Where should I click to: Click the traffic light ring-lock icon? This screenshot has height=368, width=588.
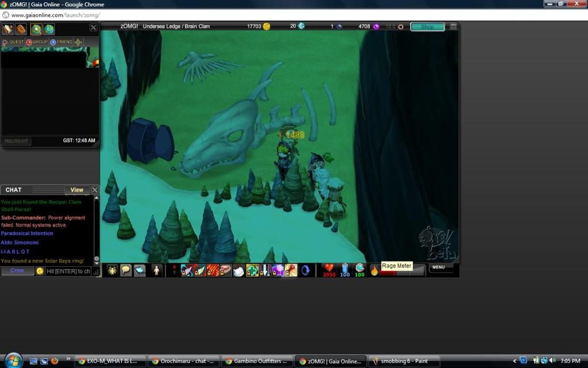click(174, 270)
